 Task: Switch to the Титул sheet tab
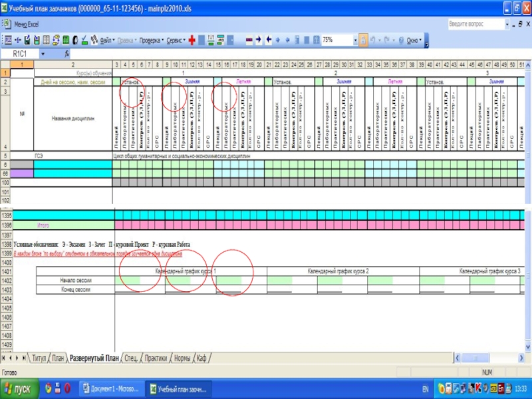(39, 358)
